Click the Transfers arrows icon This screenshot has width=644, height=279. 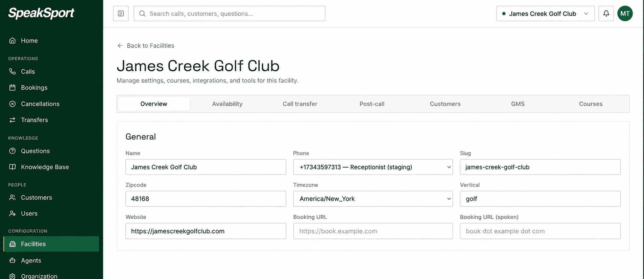point(13,120)
